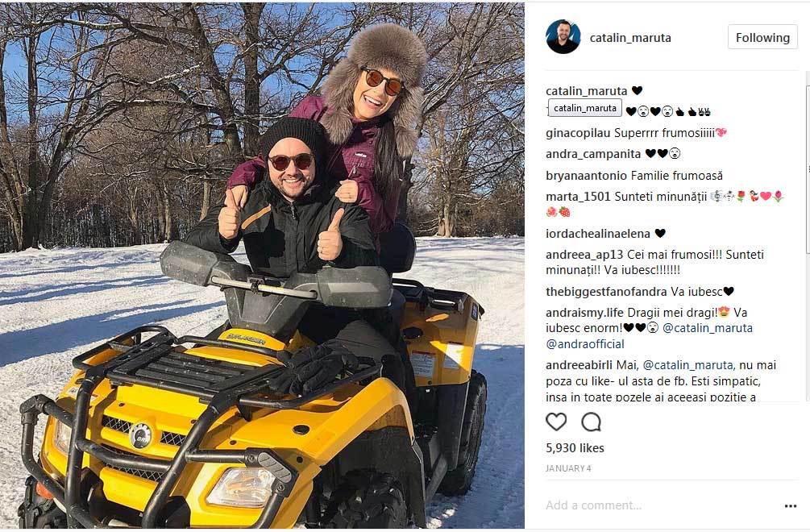Click the catalin_maruta tooltip label
Image resolution: width=810 pixels, height=532 pixels.
[585, 108]
